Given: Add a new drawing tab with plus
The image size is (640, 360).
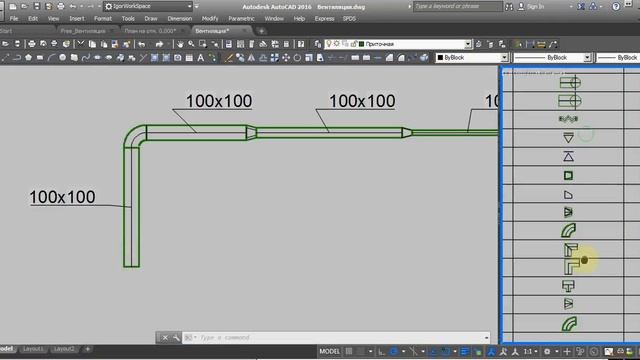Looking at the screenshot, I should [261, 31].
